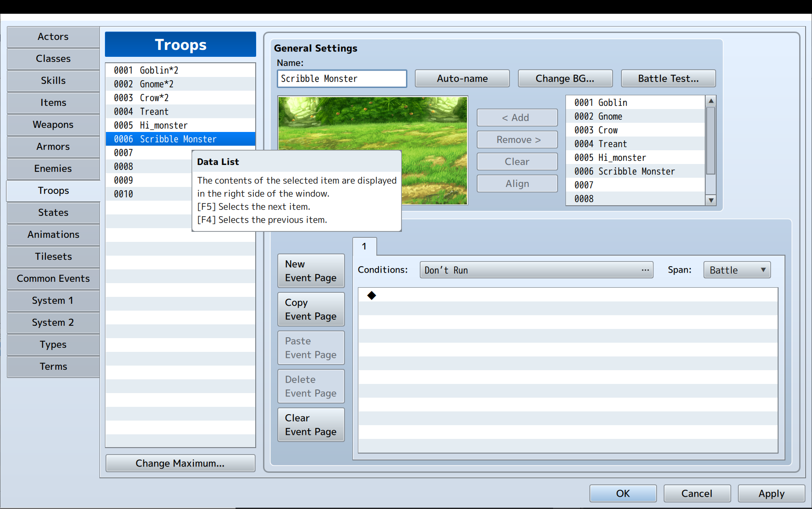Open the event page tab labeled 1

(x=364, y=246)
